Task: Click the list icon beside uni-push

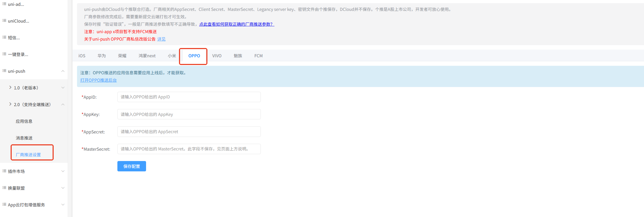Action: pos(4,71)
